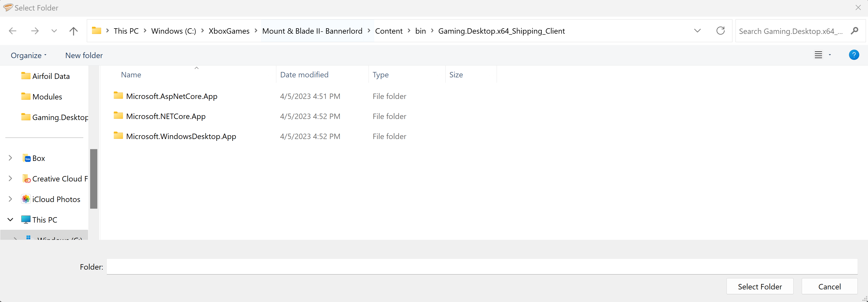Navigate back to the previous folder
The height and width of the screenshot is (302, 868).
pos(13,31)
